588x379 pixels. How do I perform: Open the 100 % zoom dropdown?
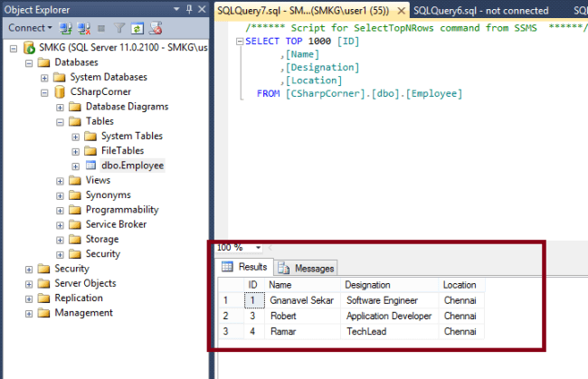point(258,248)
